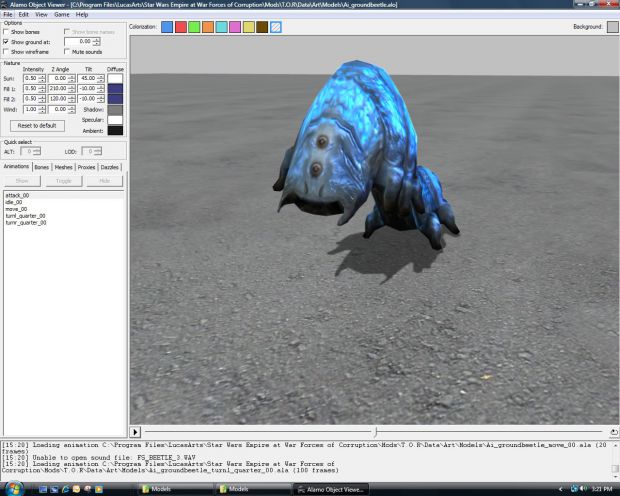Adjust the Sun Intensity spinner
Screen dimensions: 620x496
tap(34, 78)
